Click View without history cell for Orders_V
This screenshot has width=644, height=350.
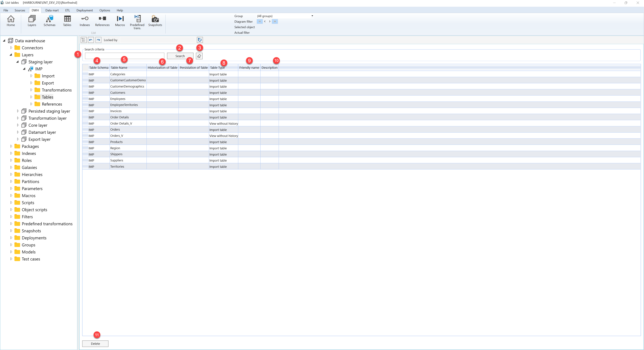click(x=224, y=136)
